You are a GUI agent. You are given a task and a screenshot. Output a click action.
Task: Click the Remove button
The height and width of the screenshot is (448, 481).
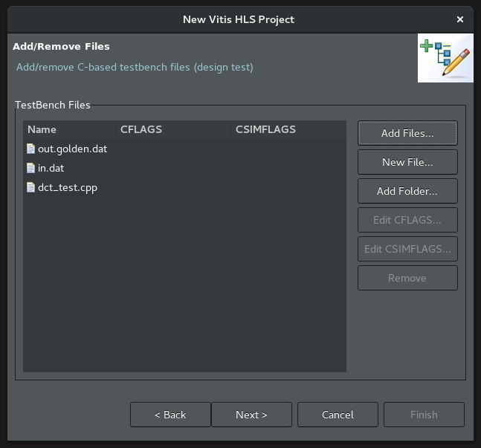pos(407,278)
